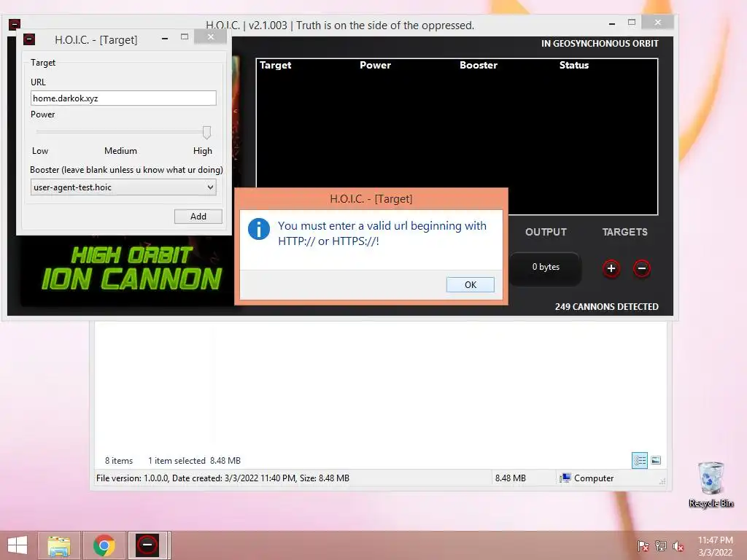The width and height of the screenshot is (747, 560).
Task: Open Google Chrome from the taskbar
Action: point(104,545)
